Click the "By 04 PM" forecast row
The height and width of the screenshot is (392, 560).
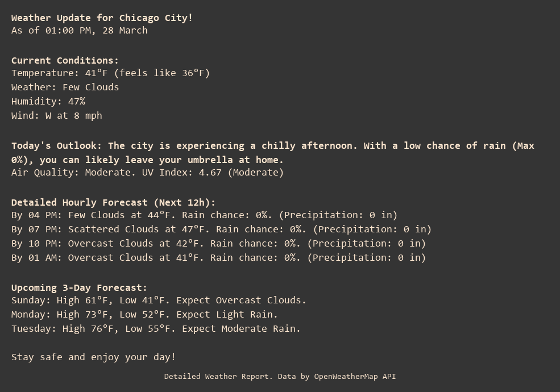[205, 215]
